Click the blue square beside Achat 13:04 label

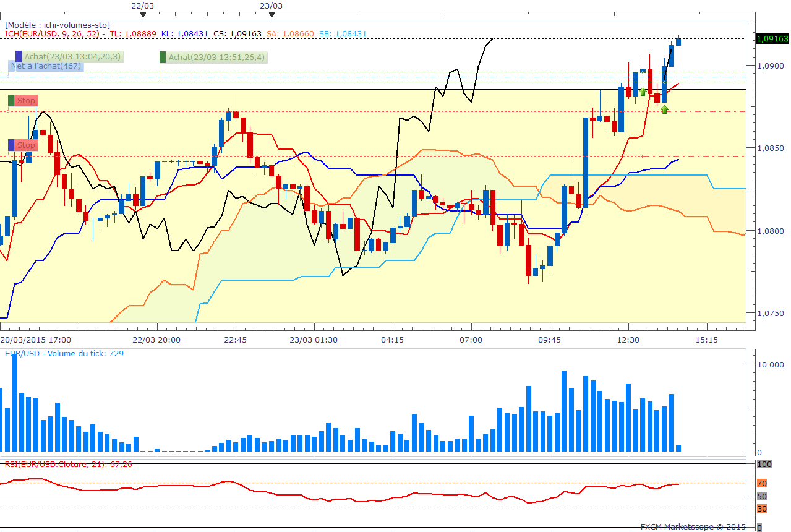[x=19, y=57]
